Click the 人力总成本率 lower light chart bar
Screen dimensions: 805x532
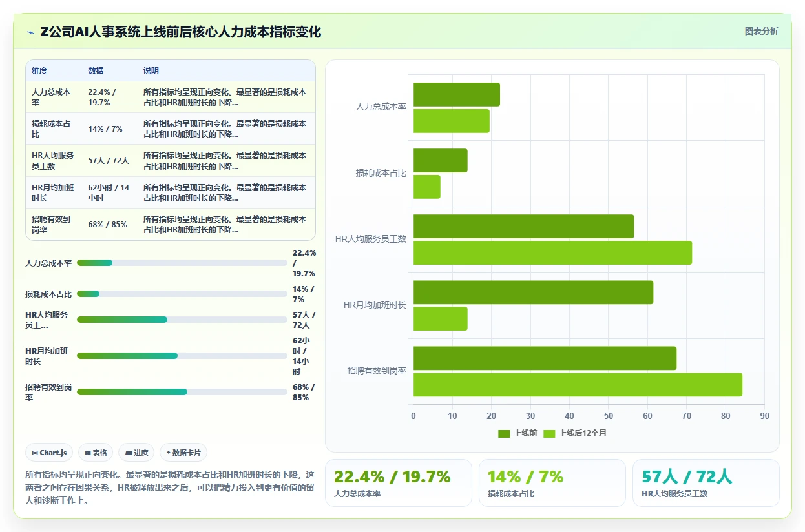[x=451, y=121]
